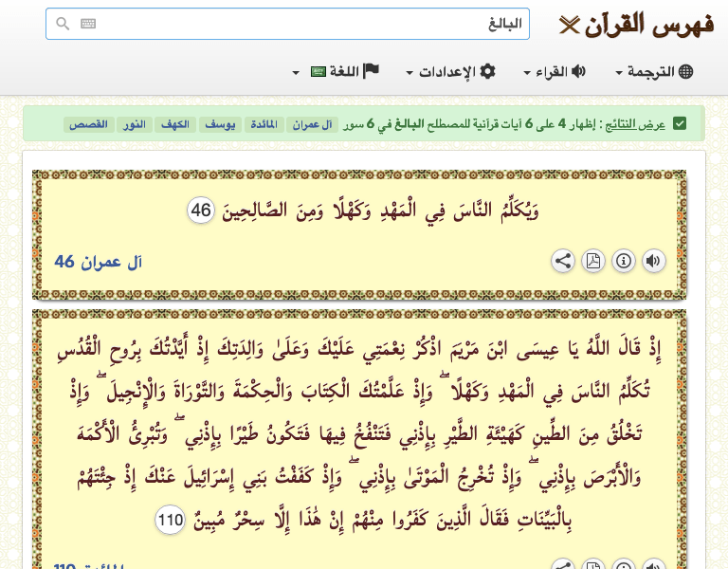728x569 pixels.
Task: Play audio for verse Al Imran 46
Action: pyautogui.click(x=654, y=261)
